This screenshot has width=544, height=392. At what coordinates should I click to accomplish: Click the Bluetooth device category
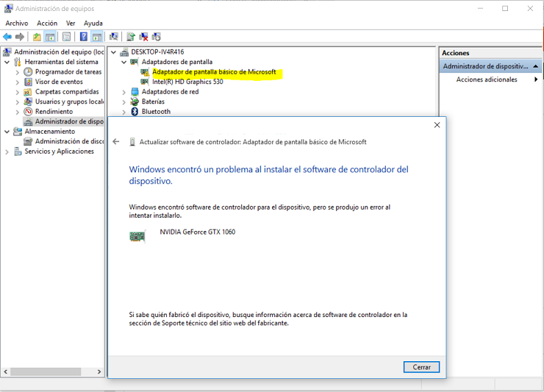coord(156,112)
